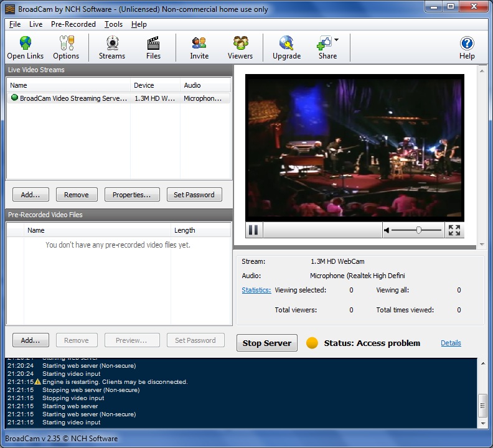Pause the video preview playback
Viewport: 493px width, 448px height.
(x=253, y=230)
